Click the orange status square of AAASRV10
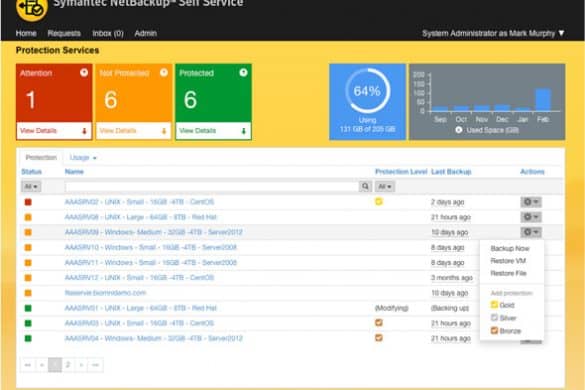585x390 pixels. [28, 247]
